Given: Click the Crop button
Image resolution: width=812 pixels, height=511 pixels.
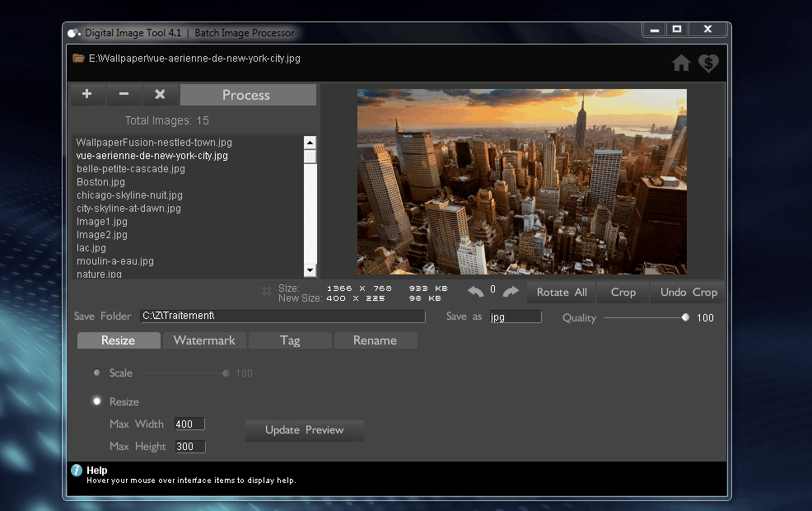Looking at the screenshot, I should (x=623, y=293).
